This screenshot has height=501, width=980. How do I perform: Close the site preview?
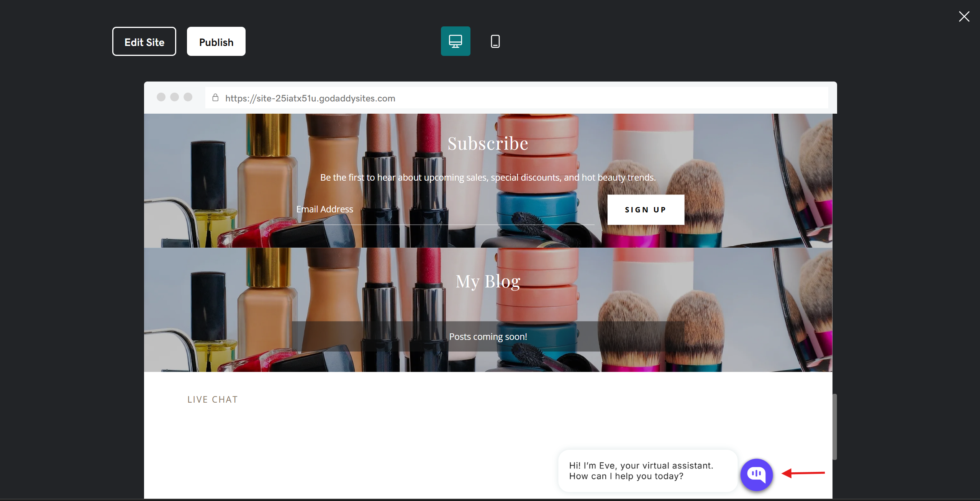coord(964,16)
